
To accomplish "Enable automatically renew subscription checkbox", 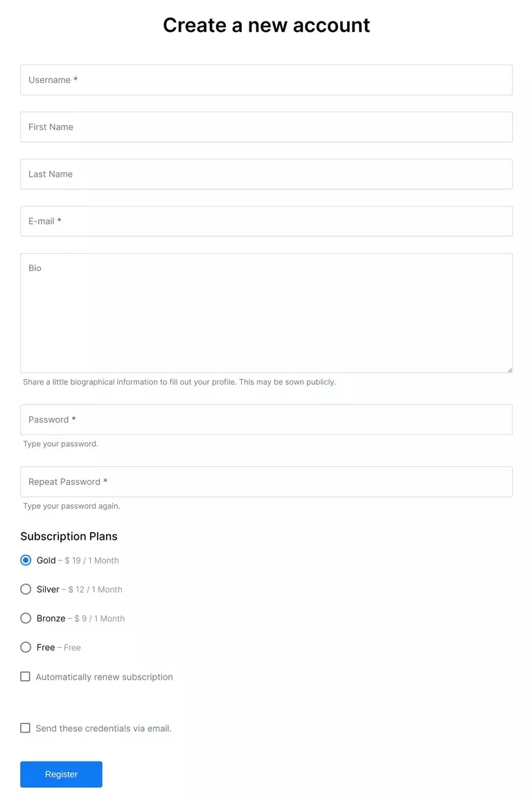I will pos(26,677).
